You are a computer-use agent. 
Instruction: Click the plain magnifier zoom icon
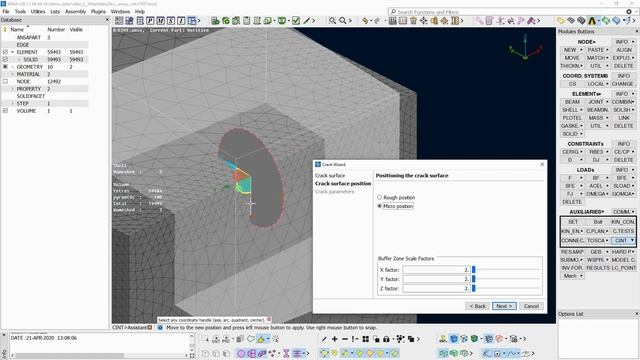(x=343, y=20)
